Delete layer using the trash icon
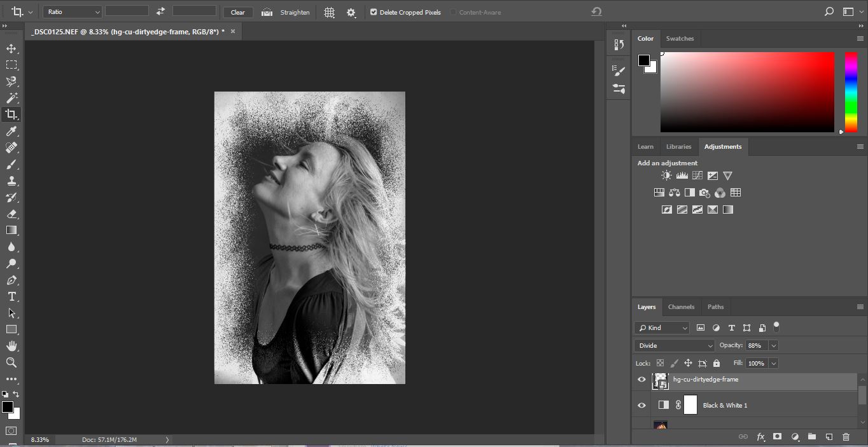 click(846, 437)
